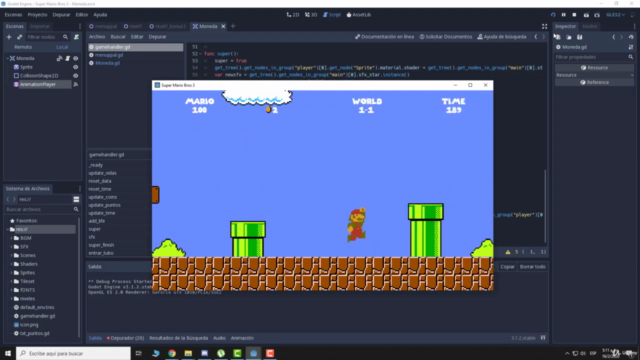640x360 pixels.
Task: Click Solicitar Documentos
Action: 446,37
